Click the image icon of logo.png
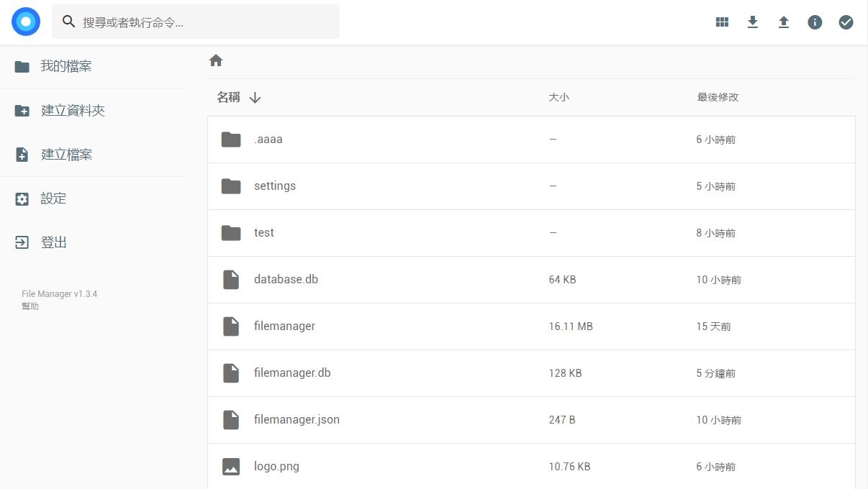The width and height of the screenshot is (868, 489). (231, 467)
